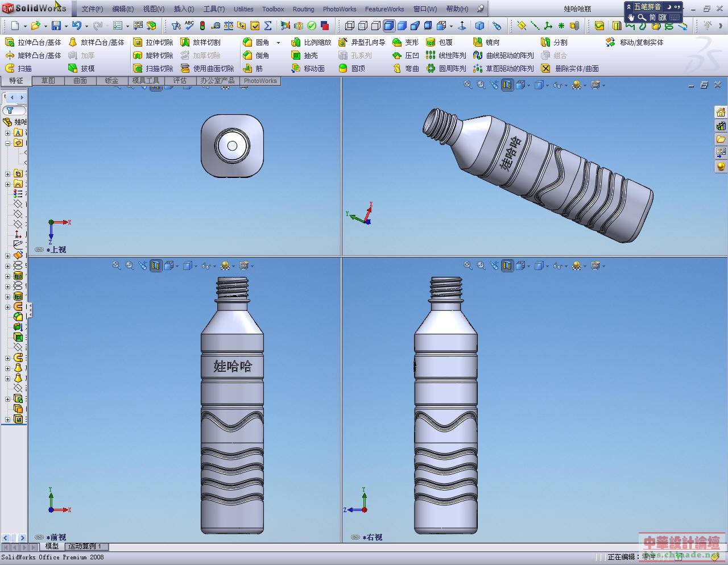The image size is (728, 565).
Task: Open the 编辑(E) menu
Action: click(123, 9)
